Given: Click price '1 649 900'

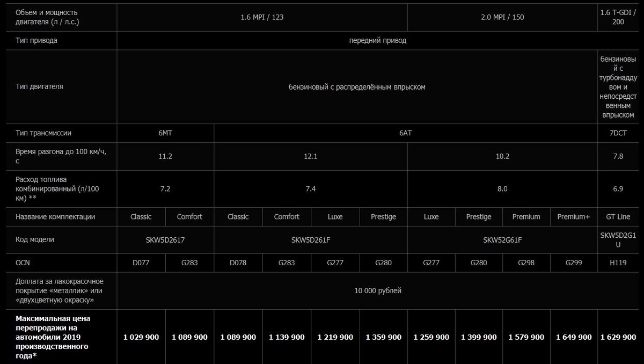Looking at the screenshot, I should [x=574, y=337].
